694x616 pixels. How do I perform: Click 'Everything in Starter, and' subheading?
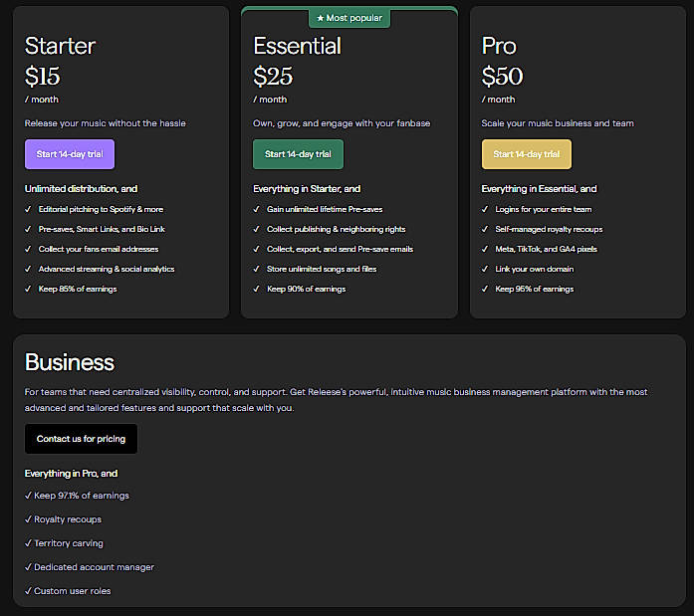307,189
